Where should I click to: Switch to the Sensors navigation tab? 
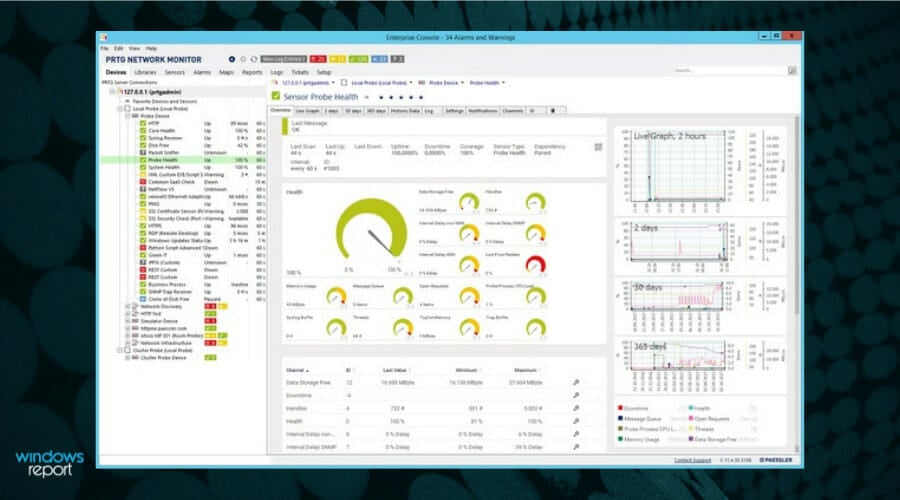(174, 72)
